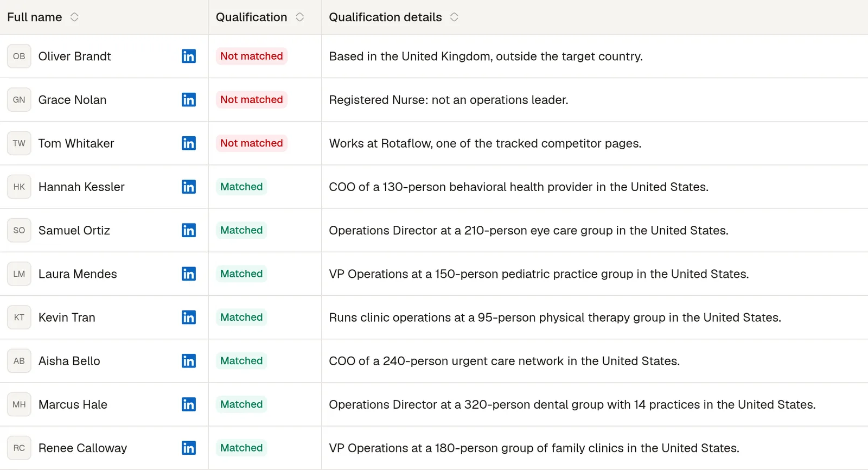Open Renee Calloway's LinkedIn icon

tap(189, 448)
